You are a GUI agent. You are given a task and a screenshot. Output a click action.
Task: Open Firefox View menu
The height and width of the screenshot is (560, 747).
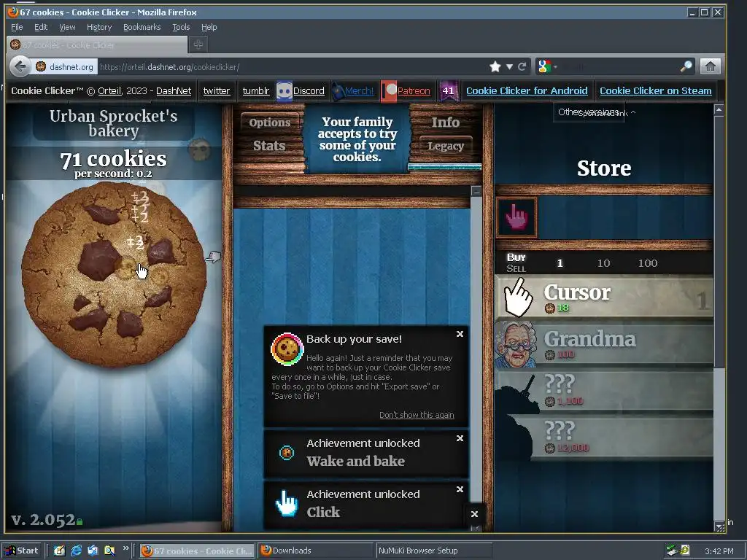pos(67,27)
